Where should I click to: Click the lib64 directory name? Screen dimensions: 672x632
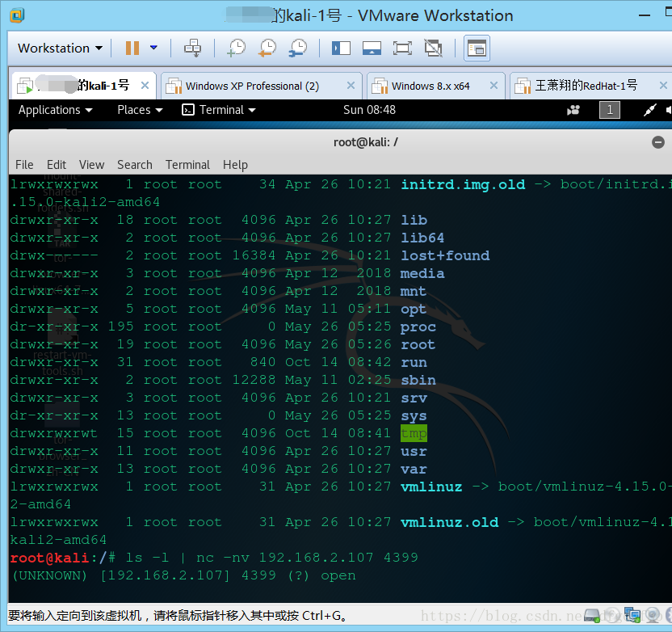pyautogui.click(x=422, y=238)
